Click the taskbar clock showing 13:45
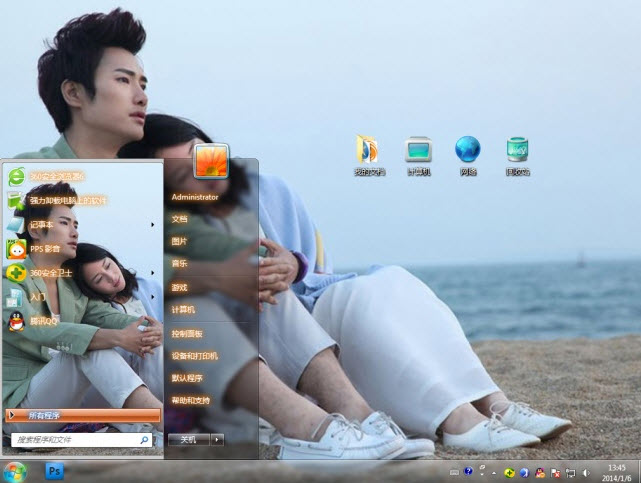This screenshot has width=641, height=483. [616, 473]
